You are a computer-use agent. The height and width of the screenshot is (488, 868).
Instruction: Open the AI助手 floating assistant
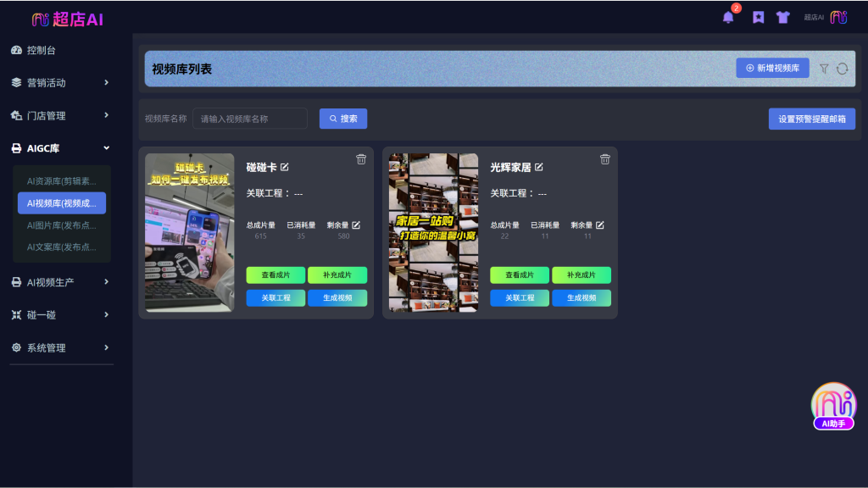(x=833, y=406)
